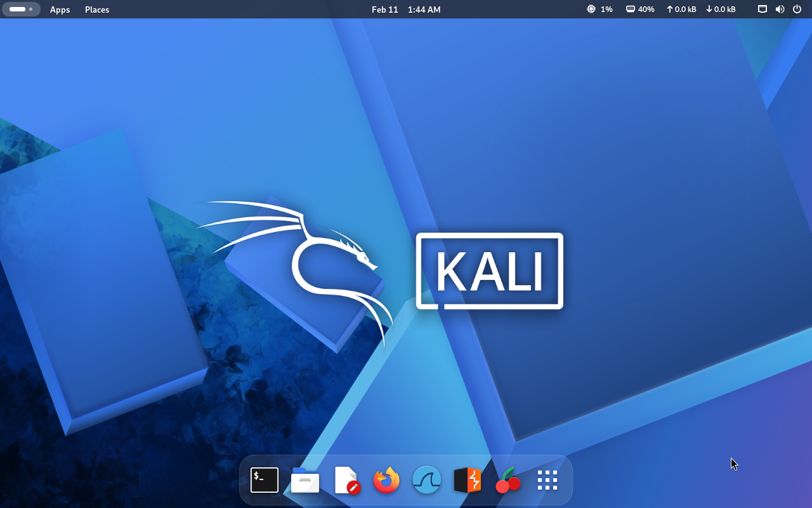Click the network download speed indicator

point(721,10)
